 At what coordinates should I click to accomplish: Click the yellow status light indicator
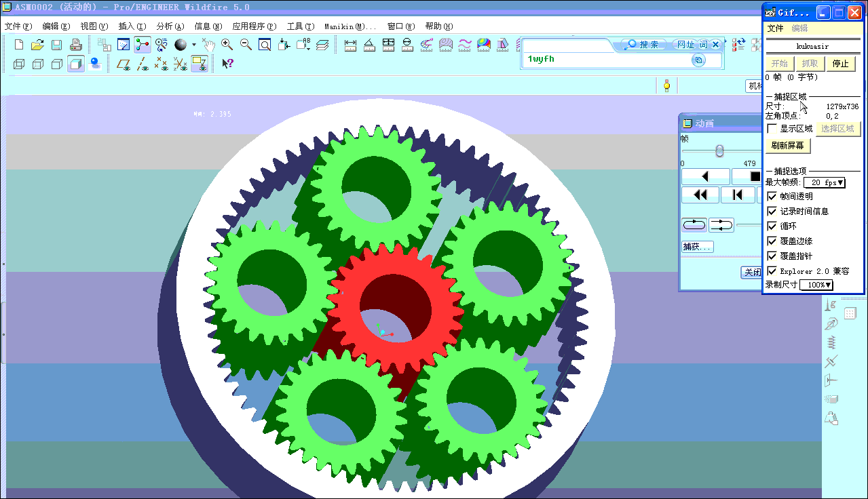click(x=666, y=85)
